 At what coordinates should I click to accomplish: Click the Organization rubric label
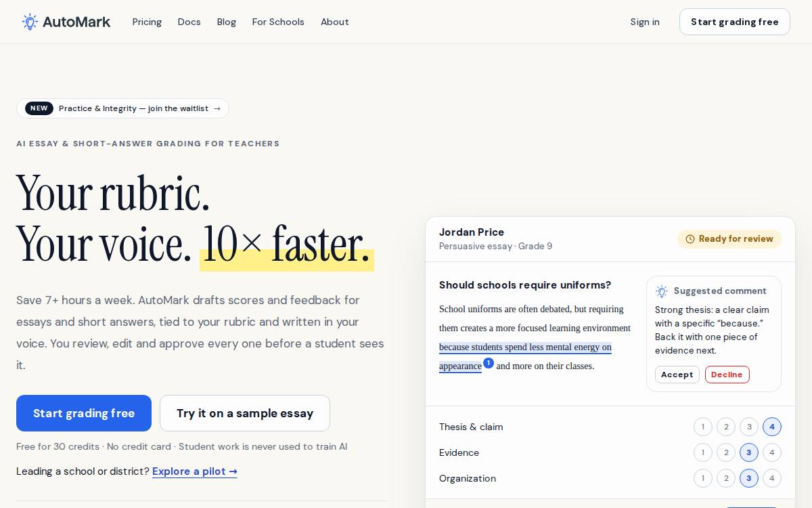[468, 478]
